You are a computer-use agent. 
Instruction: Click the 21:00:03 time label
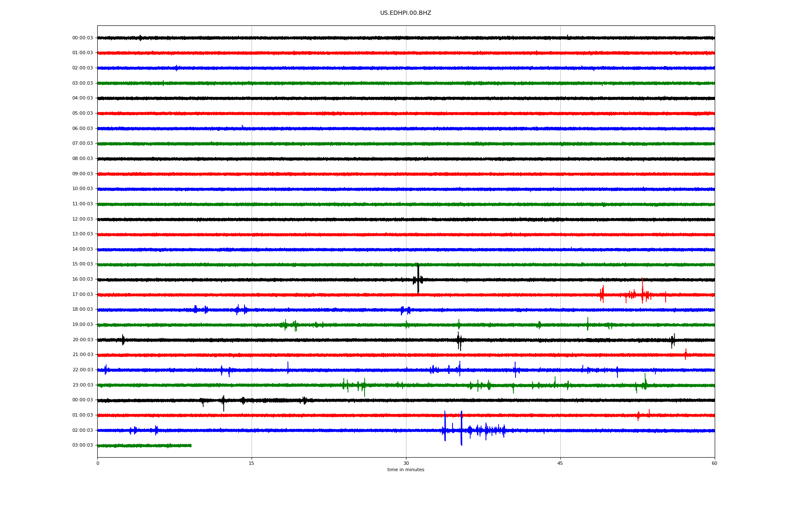tap(82, 355)
